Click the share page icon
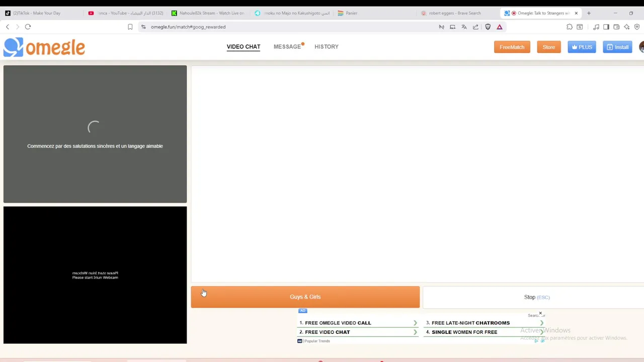This screenshot has width=644, height=362. click(x=475, y=27)
